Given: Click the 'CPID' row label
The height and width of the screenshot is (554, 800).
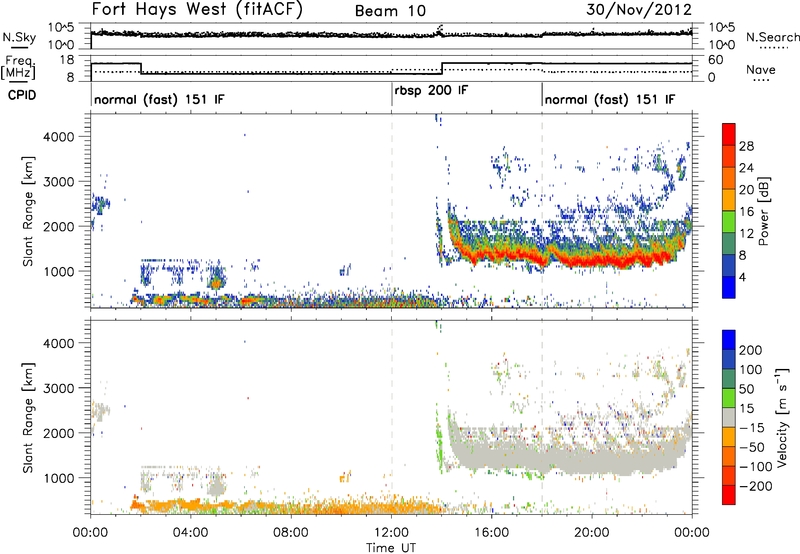Looking at the screenshot, I should [22, 95].
